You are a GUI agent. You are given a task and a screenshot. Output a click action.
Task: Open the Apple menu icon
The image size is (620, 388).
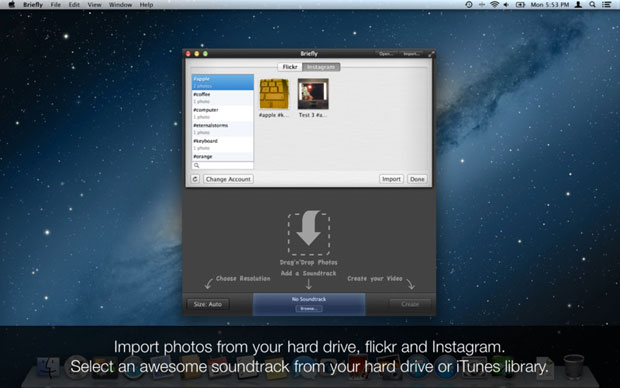(x=11, y=5)
